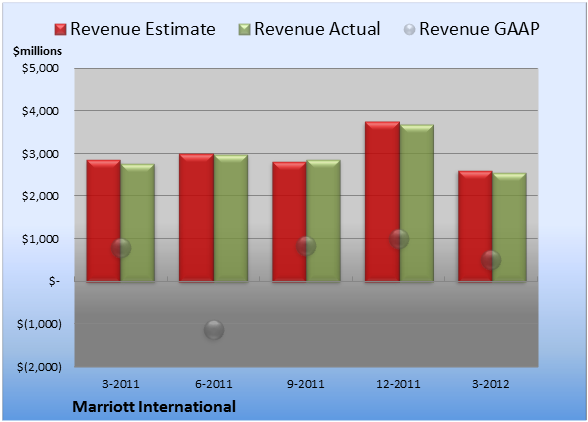
Task: Click the $4,000 axis label
Action: (40, 111)
